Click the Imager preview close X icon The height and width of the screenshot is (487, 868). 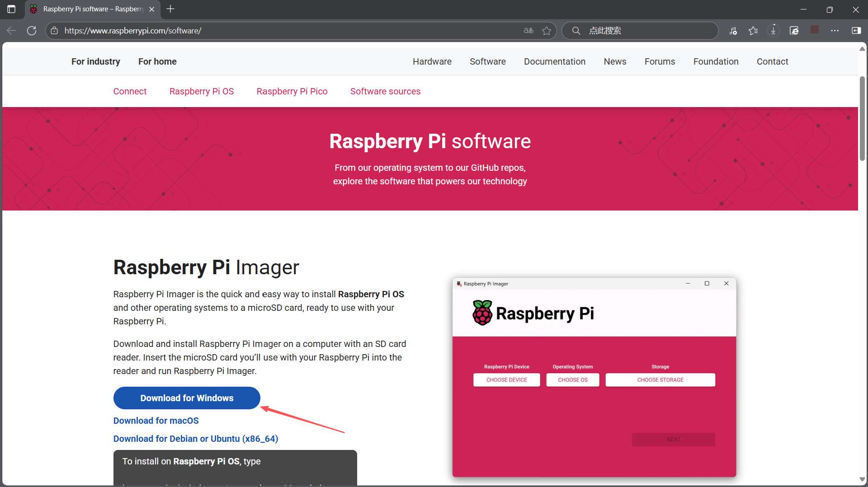point(726,284)
